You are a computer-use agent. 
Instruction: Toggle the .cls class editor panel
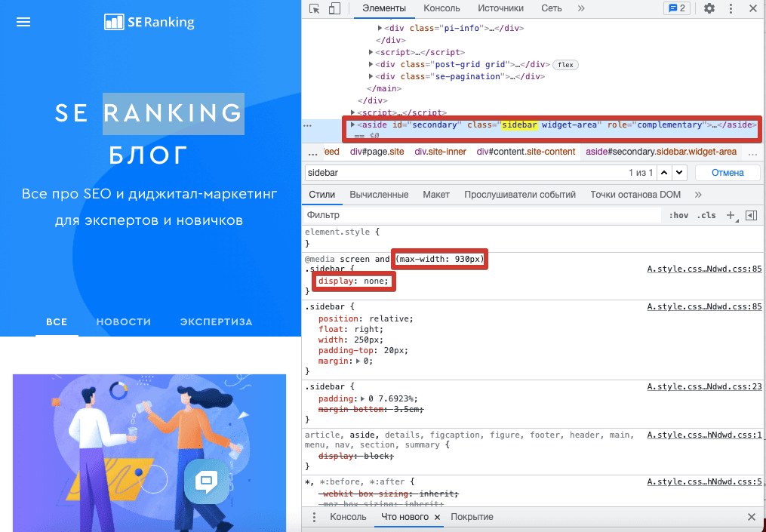pos(706,215)
